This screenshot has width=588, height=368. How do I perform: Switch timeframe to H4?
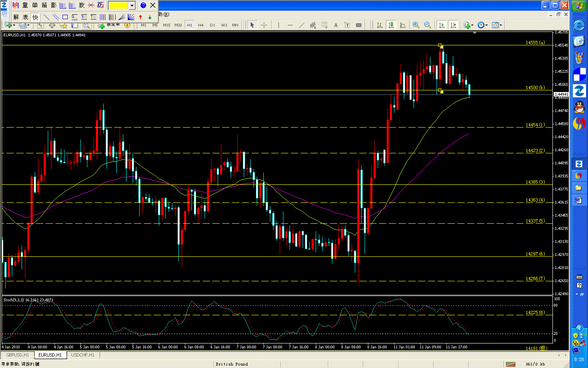point(201,25)
